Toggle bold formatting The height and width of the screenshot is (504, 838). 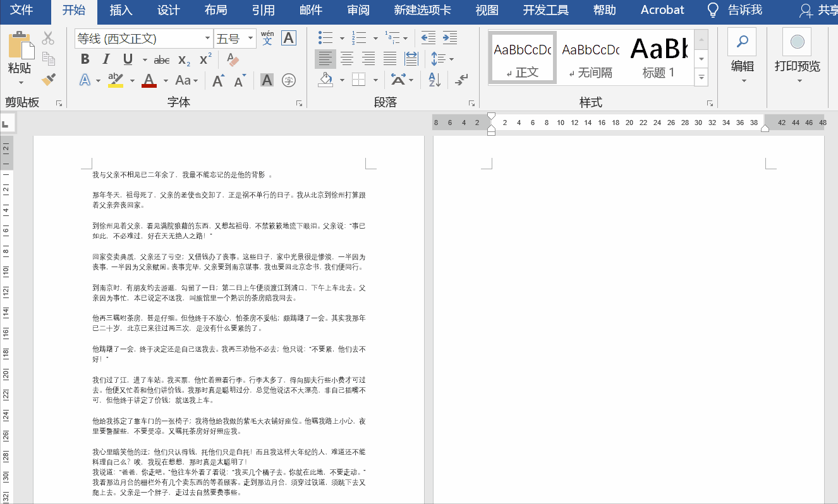[x=85, y=59]
